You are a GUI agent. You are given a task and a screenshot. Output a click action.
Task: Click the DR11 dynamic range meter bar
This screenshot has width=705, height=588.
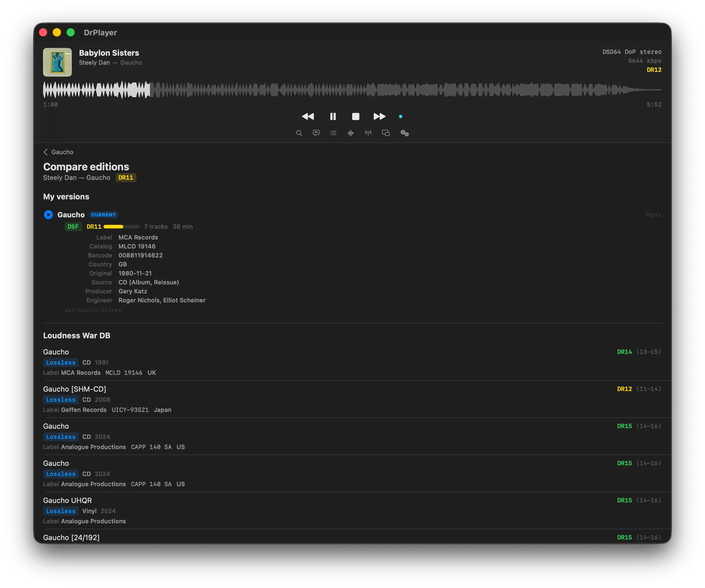point(121,227)
